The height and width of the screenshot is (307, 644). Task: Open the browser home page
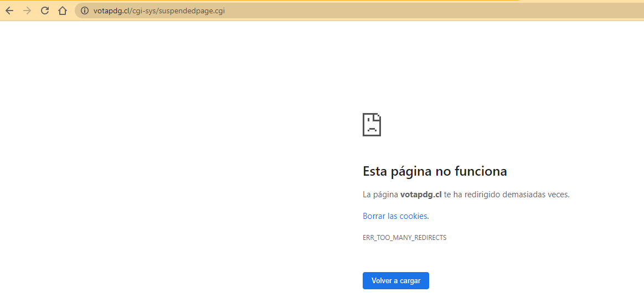coord(63,11)
